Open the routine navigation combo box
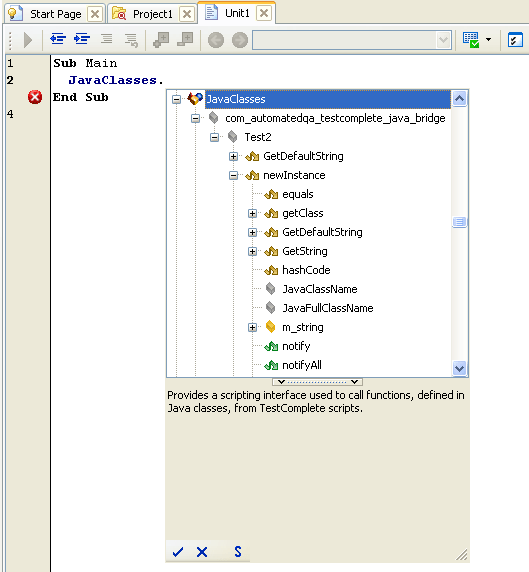The image size is (529, 572). [x=352, y=40]
